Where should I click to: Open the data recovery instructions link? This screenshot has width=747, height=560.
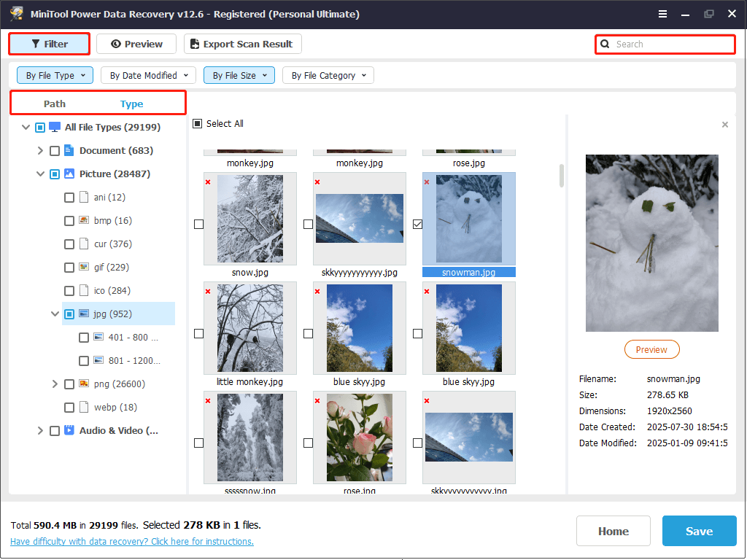[x=132, y=542]
